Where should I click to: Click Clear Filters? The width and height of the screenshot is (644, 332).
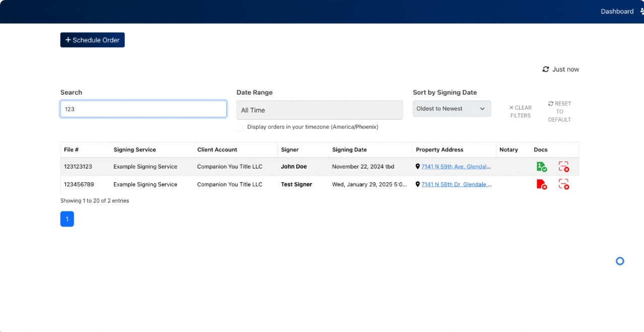point(520,112)
